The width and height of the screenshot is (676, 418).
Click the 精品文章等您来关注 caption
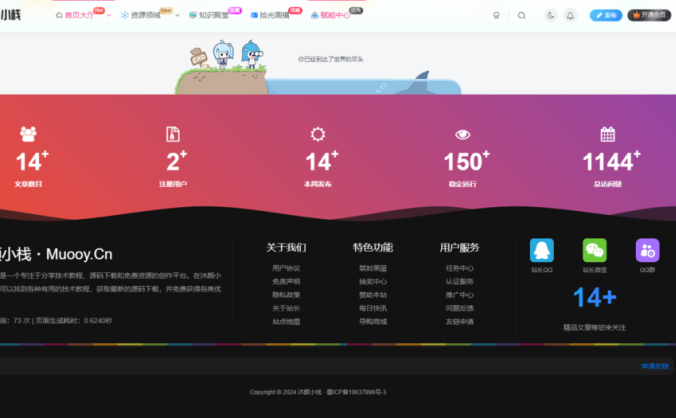(595, 328)
